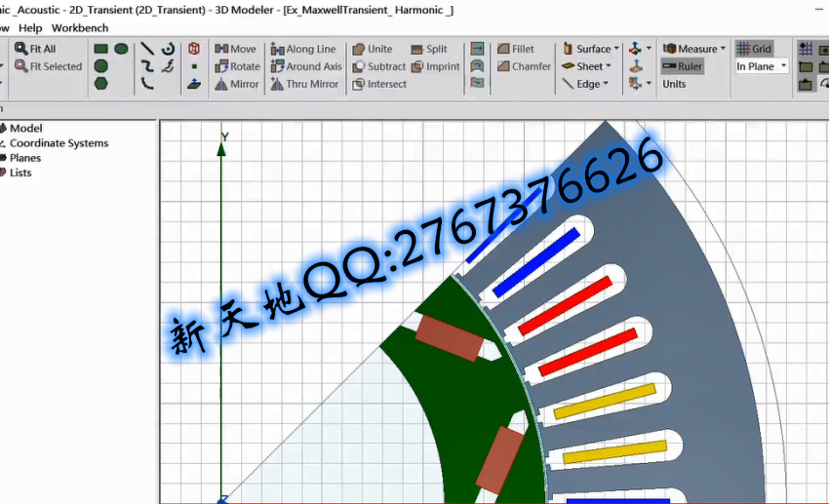
Task: Choose the Draw Regular Polygon hexagon tool
Action: point(100,84)
